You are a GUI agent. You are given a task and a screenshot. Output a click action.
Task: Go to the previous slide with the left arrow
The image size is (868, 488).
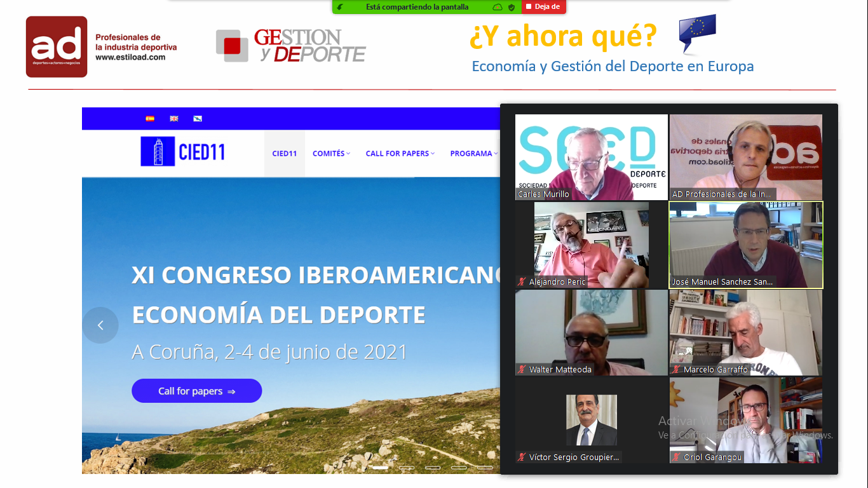click(x=100, y=325)
